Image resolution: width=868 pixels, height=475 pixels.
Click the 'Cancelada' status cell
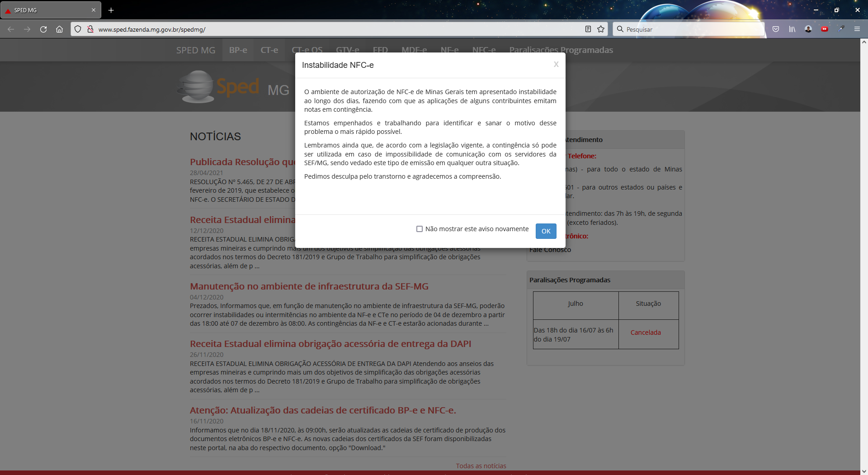(x=646, y=332)
